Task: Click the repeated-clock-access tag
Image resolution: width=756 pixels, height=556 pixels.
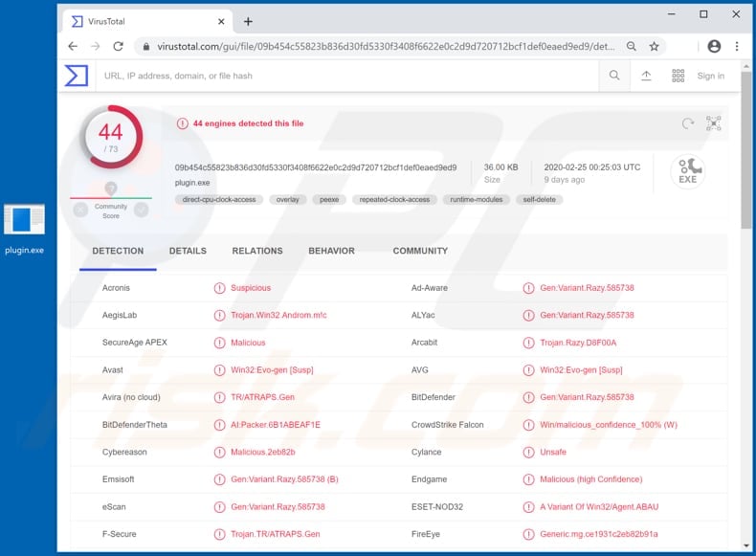Action: (394, 199)
